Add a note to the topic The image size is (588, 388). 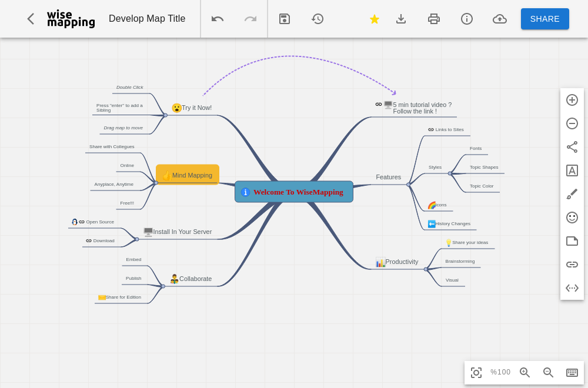[x=572, y=241]
